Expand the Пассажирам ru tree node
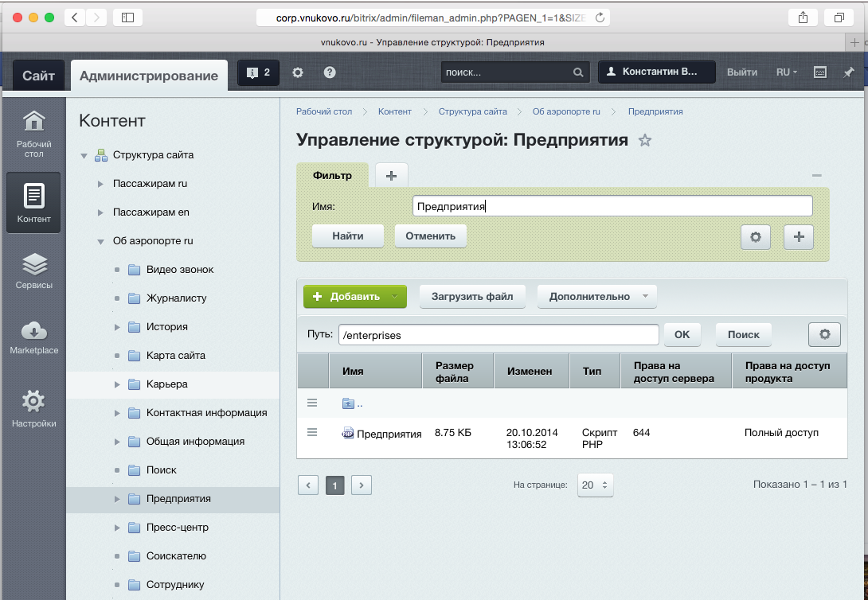The image size is (868, 600). pos(100,184)
